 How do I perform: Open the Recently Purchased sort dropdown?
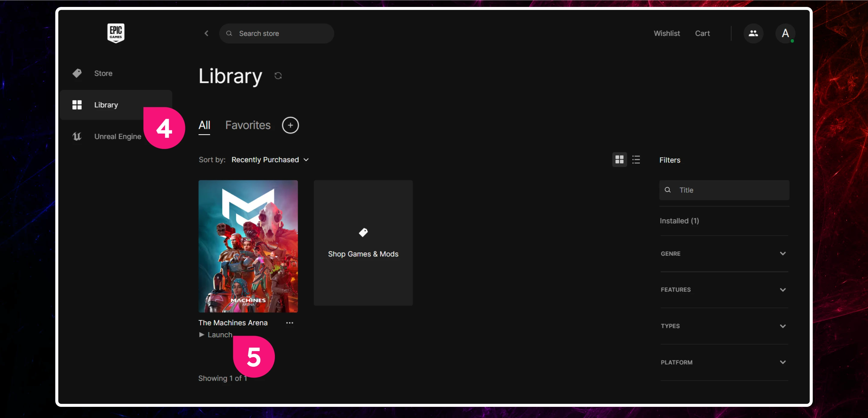(x=270, y=160)
